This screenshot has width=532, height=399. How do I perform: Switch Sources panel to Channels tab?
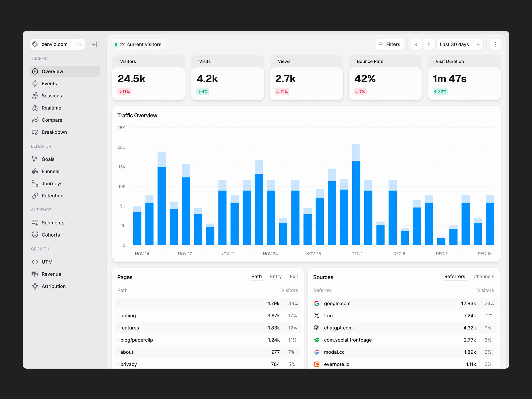pos(483,276)
